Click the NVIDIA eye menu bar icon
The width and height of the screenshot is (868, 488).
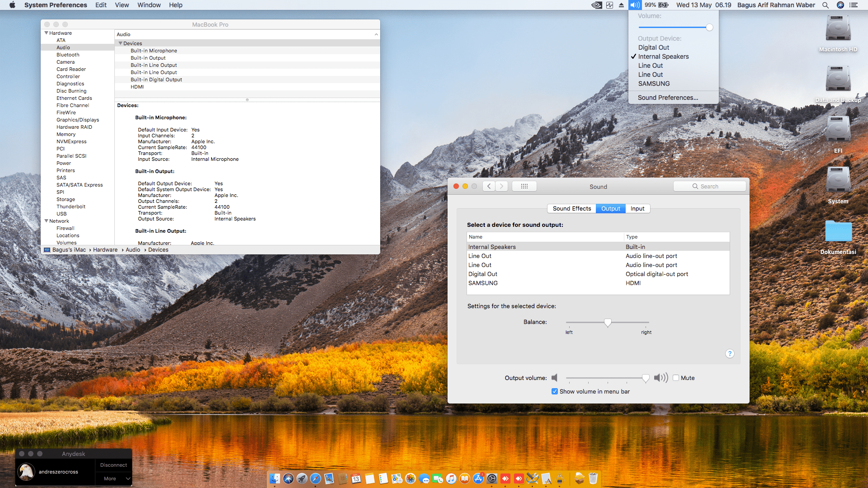point(597,5)
